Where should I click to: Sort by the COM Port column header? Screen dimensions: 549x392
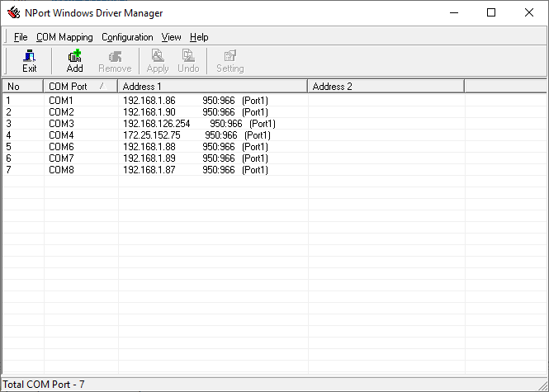(81, 87)
